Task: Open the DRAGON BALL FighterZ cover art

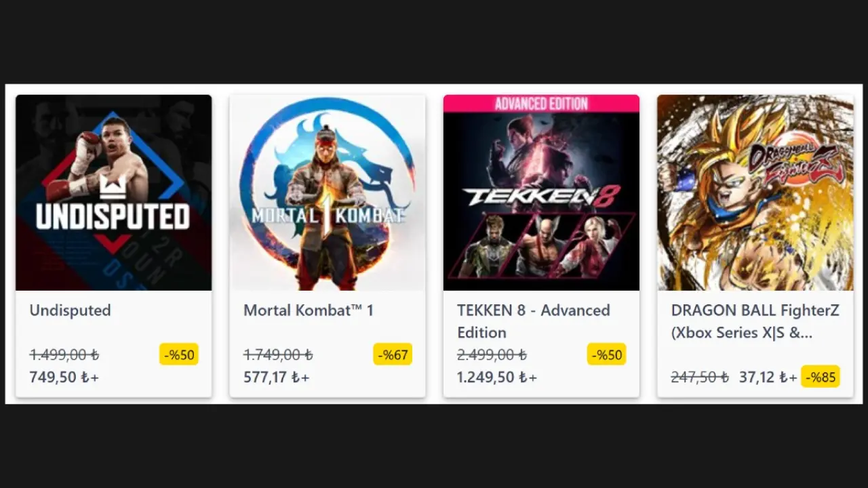Action: (x=755, y=192)
